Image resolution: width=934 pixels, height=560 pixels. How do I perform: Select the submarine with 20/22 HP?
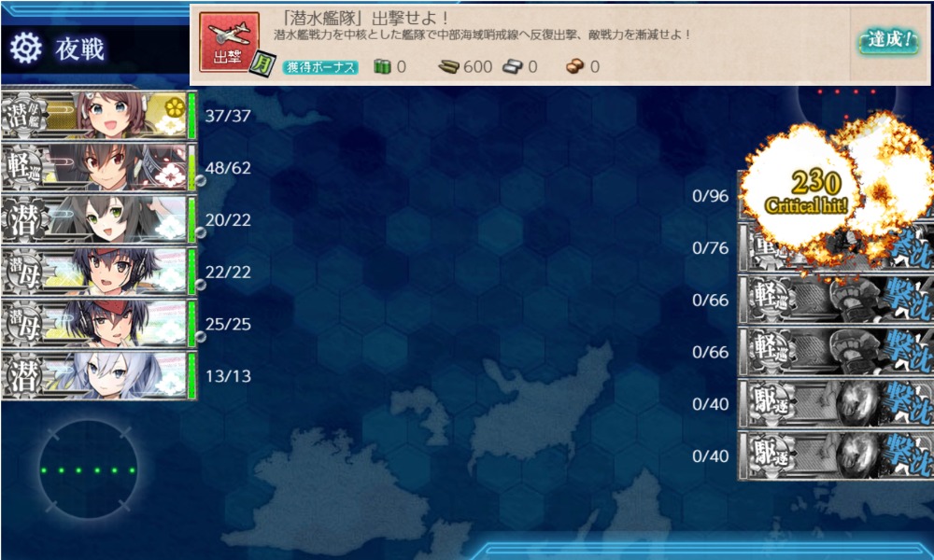pyautogui.click(x=99, y=219)
